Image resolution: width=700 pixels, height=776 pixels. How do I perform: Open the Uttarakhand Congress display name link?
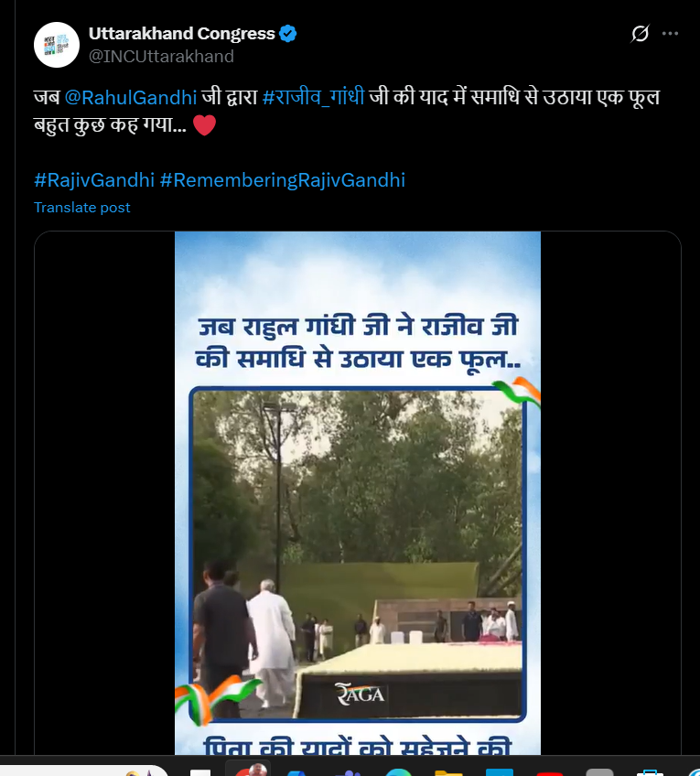(181, 34)
